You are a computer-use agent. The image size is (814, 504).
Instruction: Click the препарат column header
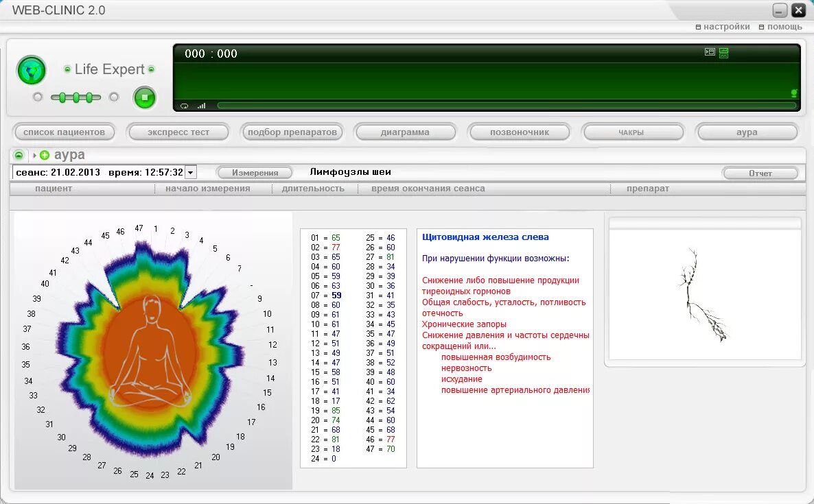click(648, 189)
